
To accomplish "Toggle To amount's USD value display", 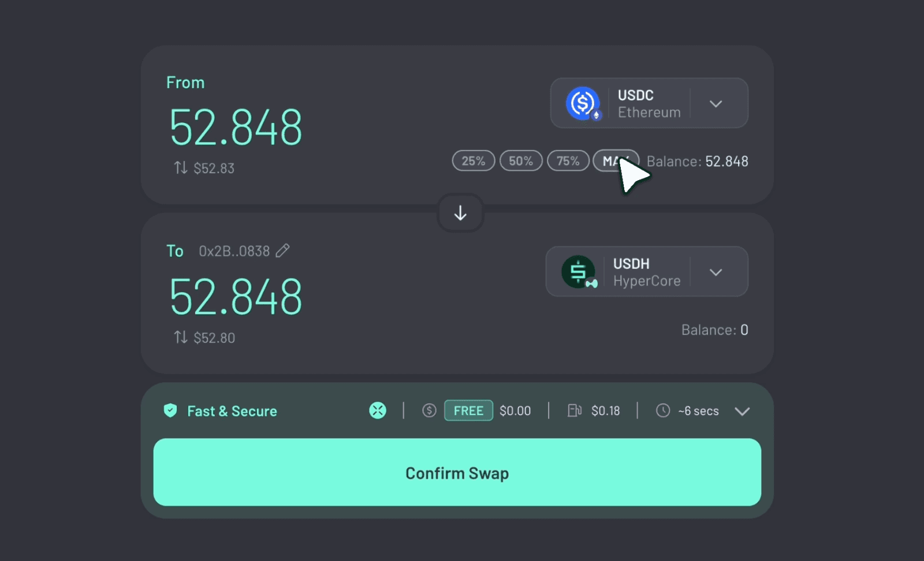I will [x=181, y=337].
